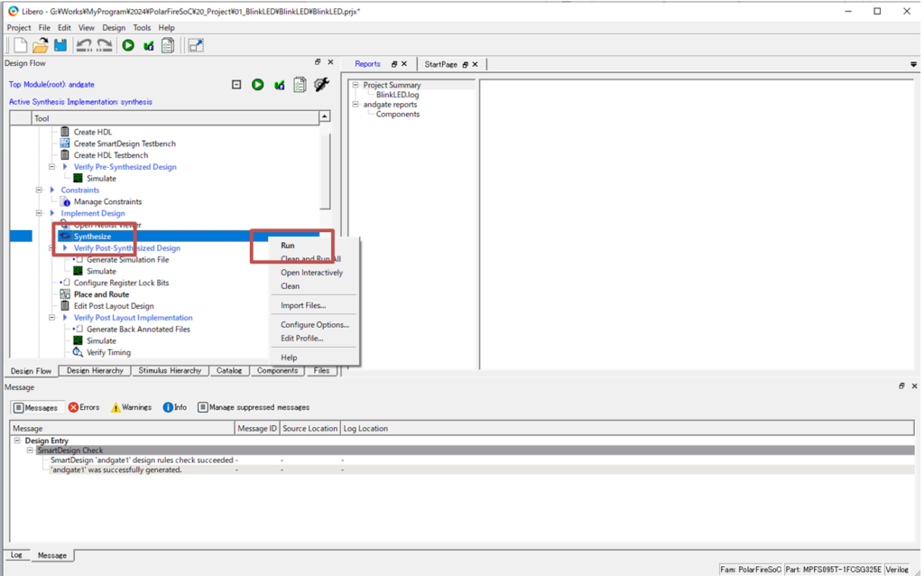The image size is (924, 576).
Task: Collapse the Project Summary node in Reports
Action: (356, 86)
